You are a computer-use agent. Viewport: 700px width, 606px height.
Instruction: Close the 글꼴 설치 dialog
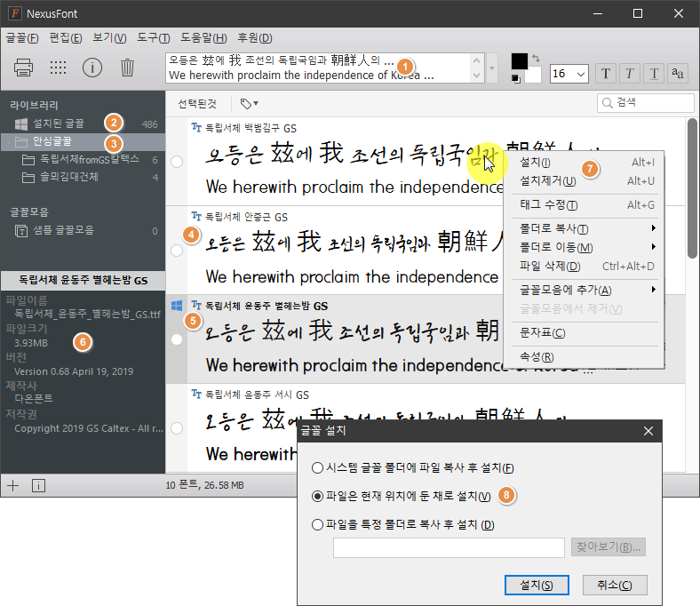coord(648,431)
